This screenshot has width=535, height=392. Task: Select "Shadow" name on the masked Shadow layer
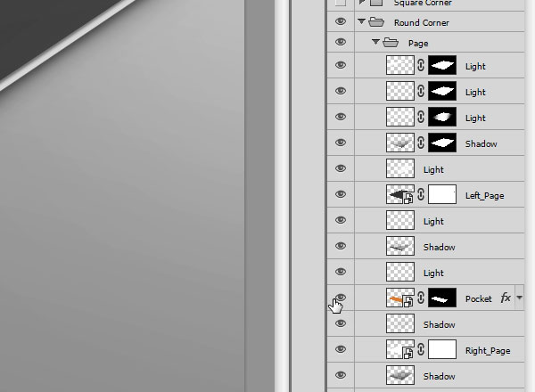click(481, 143)
